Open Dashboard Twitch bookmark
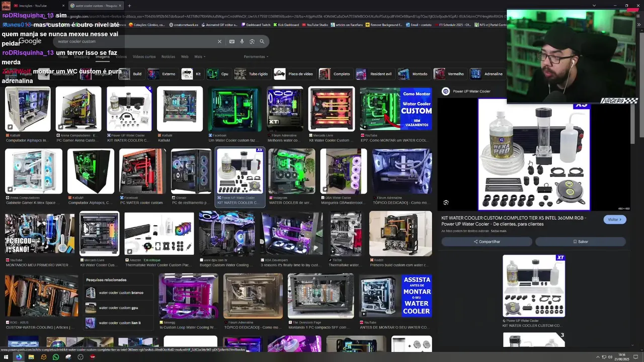The image size is (644, 362). click(256, 25)
